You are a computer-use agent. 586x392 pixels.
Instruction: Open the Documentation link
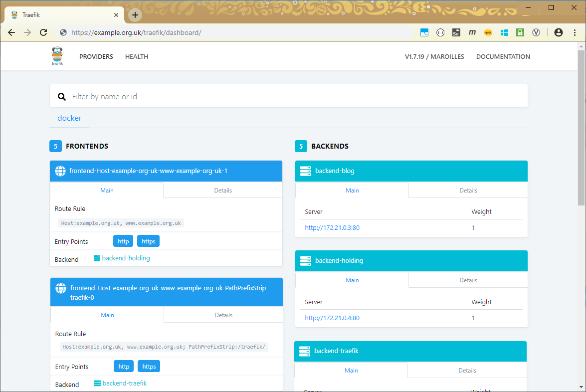click(x=503, y=57)
